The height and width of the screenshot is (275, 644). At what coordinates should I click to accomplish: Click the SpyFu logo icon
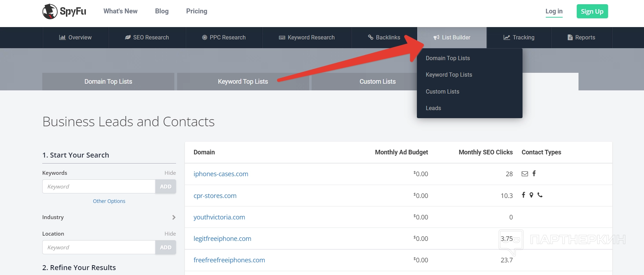click(50, 12)
